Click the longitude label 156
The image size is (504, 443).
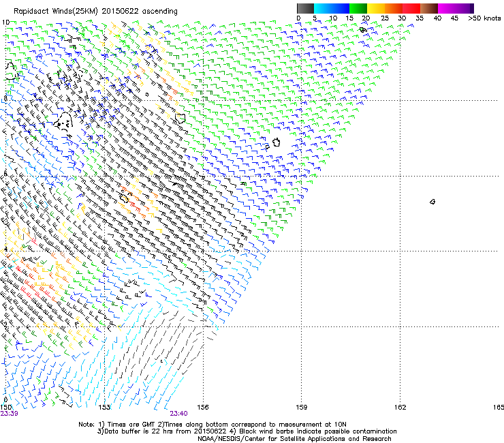[203, 408]
